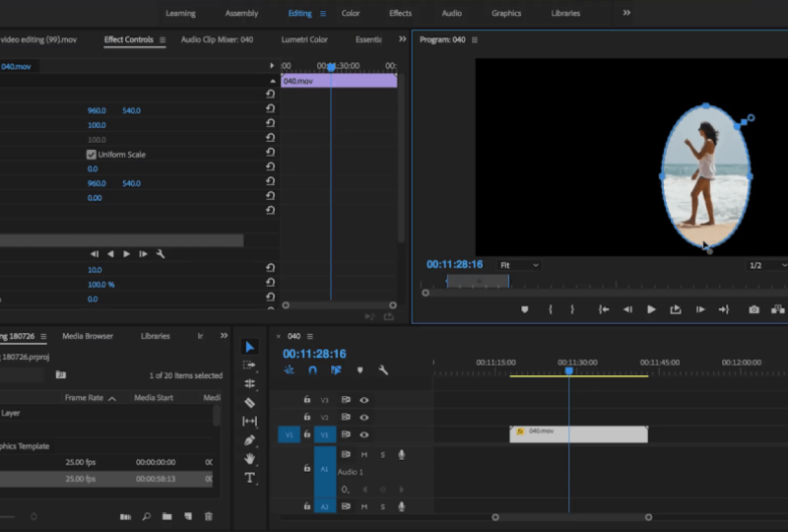Export frame with the camera icon
This screenshot has width=788, height=532.
click(754, 309)
